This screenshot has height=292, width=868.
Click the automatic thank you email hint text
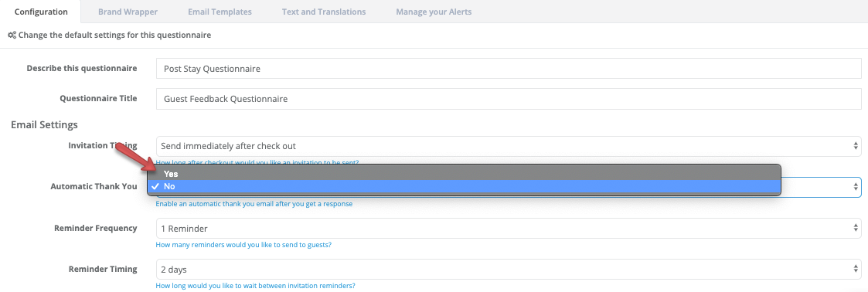(x=254, y=203)
